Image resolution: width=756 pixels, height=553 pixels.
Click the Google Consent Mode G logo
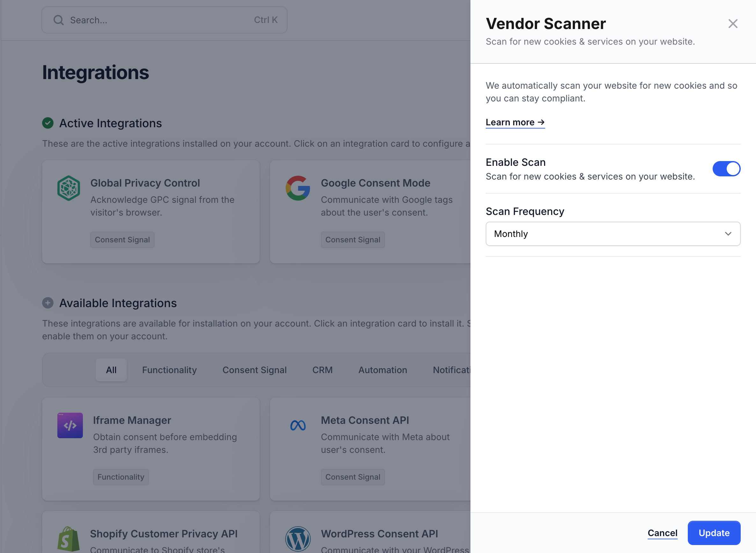click(298, 188)
